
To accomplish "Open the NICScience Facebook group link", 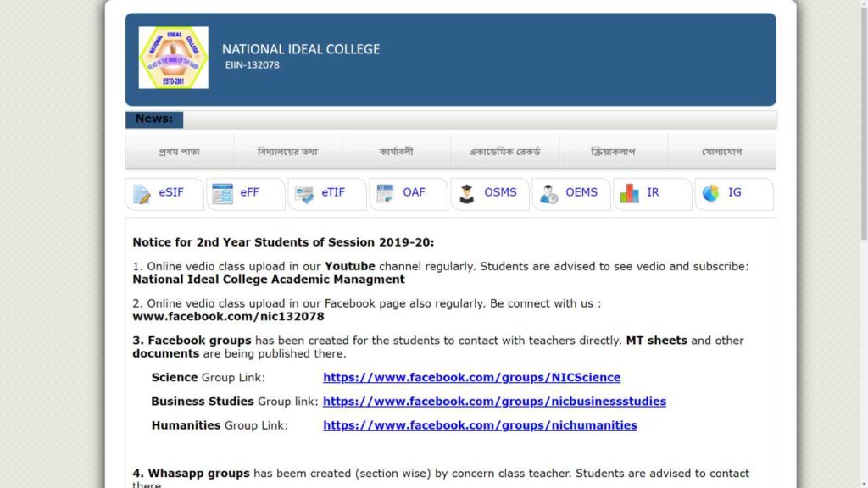I will point(471,377).
